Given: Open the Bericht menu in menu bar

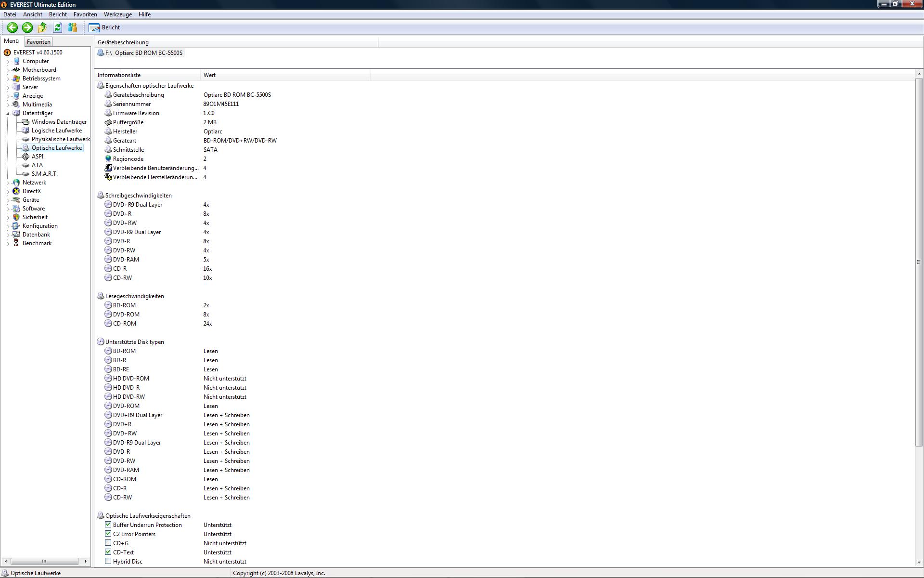Looking at the screenshot, I should pos(58,14).
